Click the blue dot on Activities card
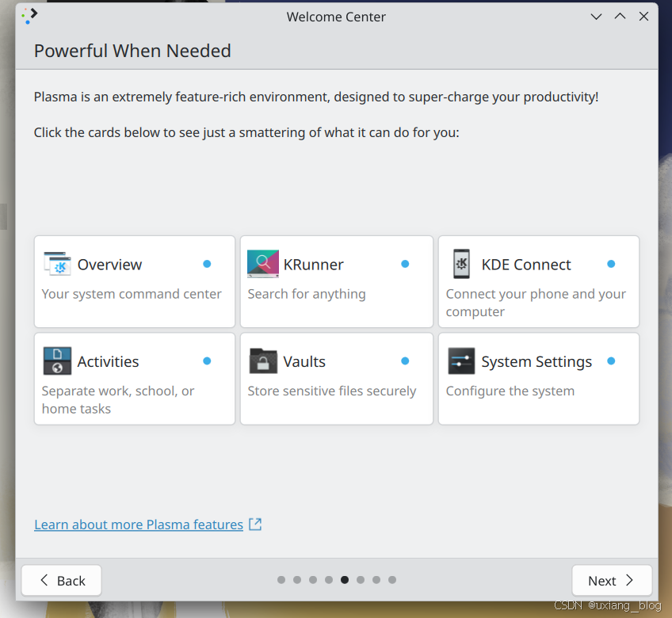The image size is (672, 618). [207, 360]
